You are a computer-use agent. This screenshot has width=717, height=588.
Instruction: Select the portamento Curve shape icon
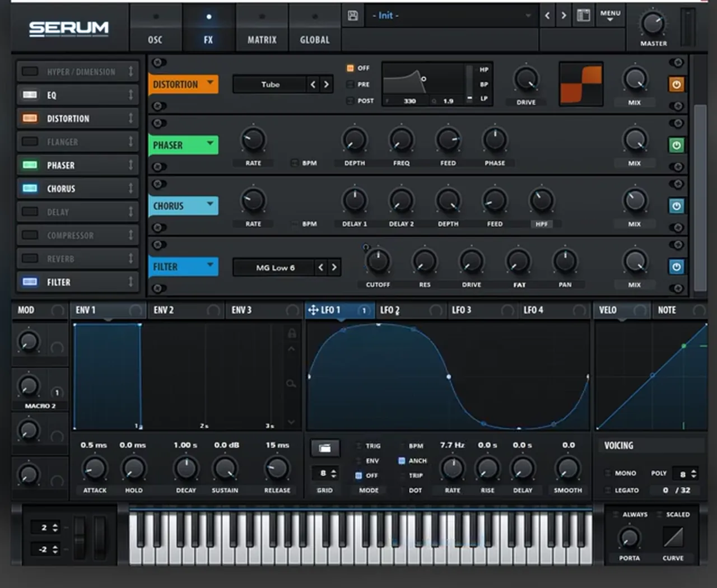click(x=673, y=538)
